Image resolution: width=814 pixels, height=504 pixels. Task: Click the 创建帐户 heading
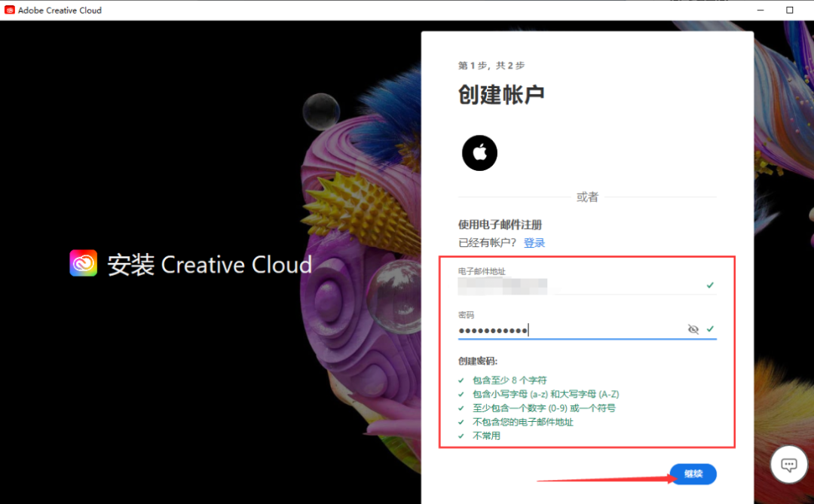click(501, 95)
